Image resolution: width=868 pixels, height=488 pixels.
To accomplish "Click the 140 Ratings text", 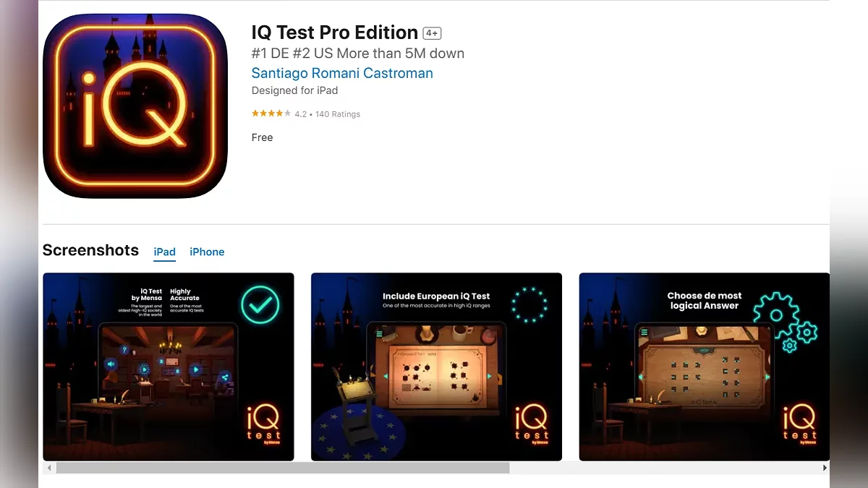I will (x=338, y=114).
